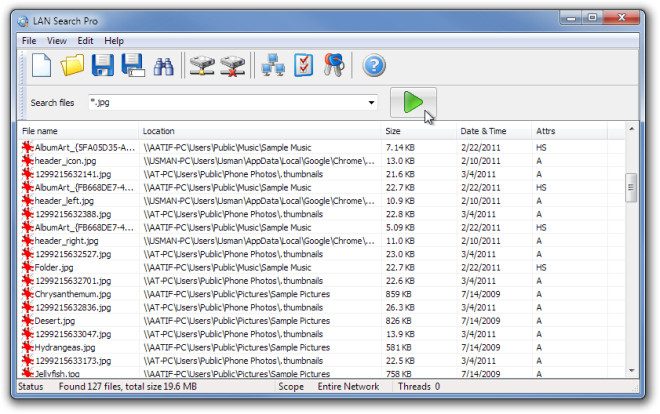Select the Hydrangeas.jpg file
660x414 pixels.
point(64,348)
